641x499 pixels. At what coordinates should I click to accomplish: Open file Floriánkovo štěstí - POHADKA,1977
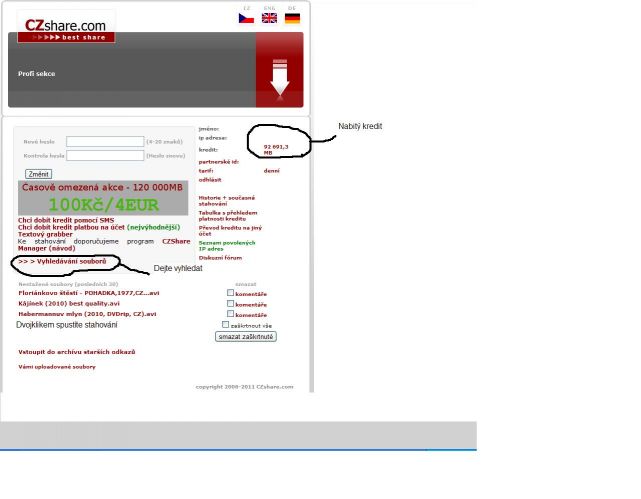(x=89, y=293)
